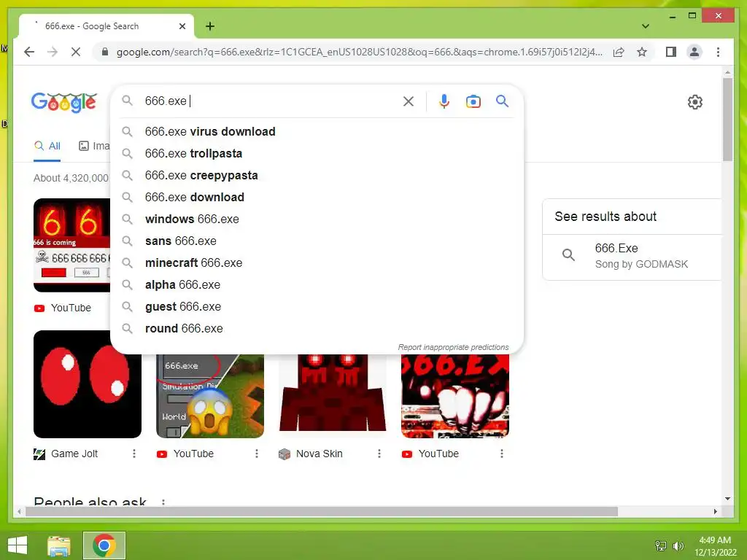Switch to the All results tab
747x560 pixels.
coord(47,146)
